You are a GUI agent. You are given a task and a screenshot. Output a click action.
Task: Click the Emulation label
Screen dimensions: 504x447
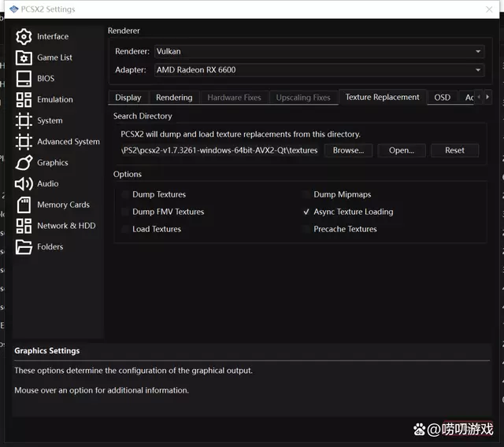pyautogui.click(x=55, y=99)
